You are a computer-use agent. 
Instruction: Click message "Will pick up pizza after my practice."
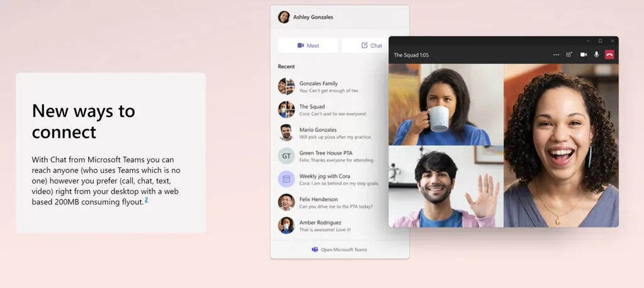click(336, 137)
